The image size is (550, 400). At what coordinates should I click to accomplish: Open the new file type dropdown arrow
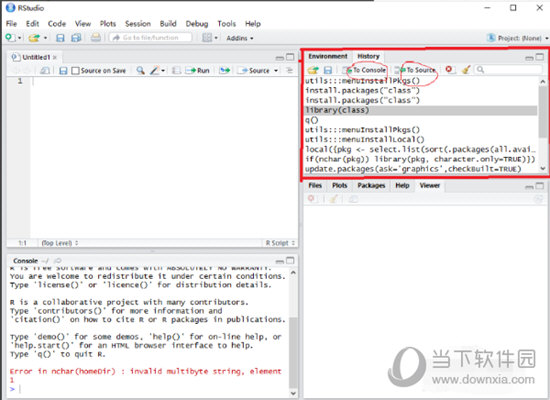[19, 38]
